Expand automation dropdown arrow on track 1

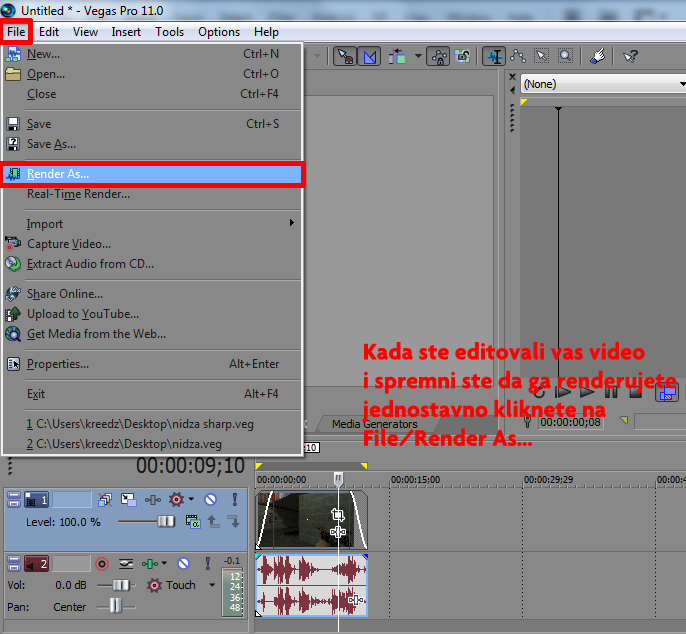(x=191, y=499)
